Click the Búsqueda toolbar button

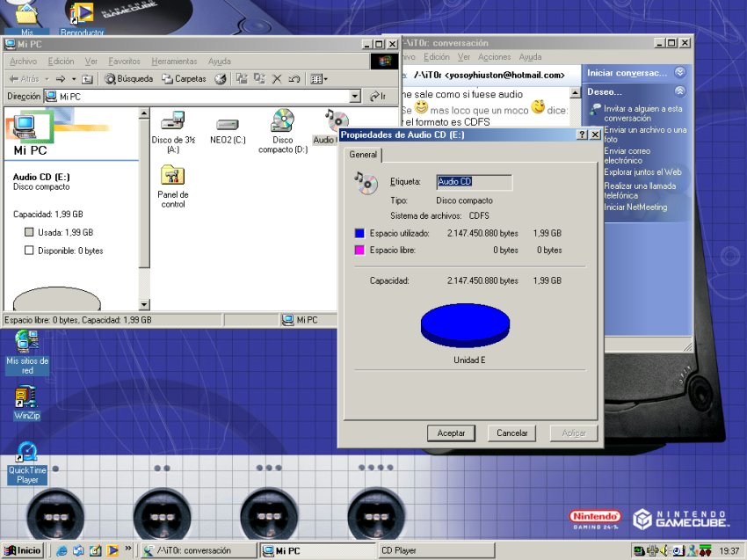128,79
